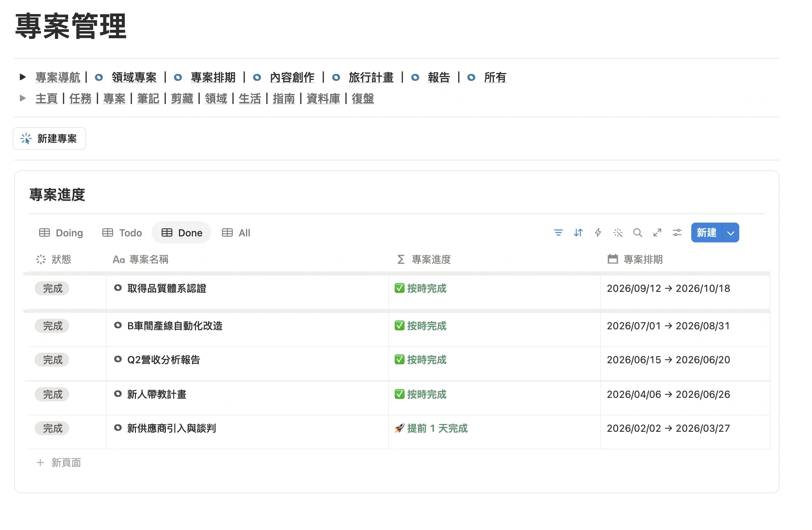
Task: Open the filter icon in database toolbar
Action: [x=558, y=232]
